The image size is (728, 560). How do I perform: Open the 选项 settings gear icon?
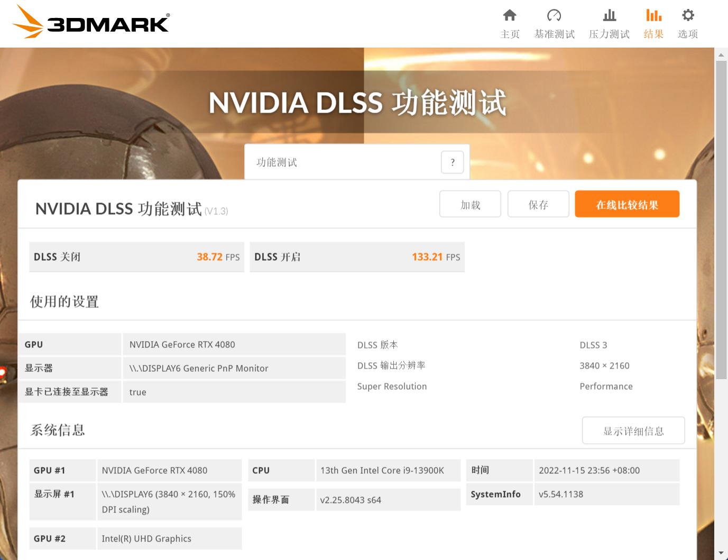(687, 15)
